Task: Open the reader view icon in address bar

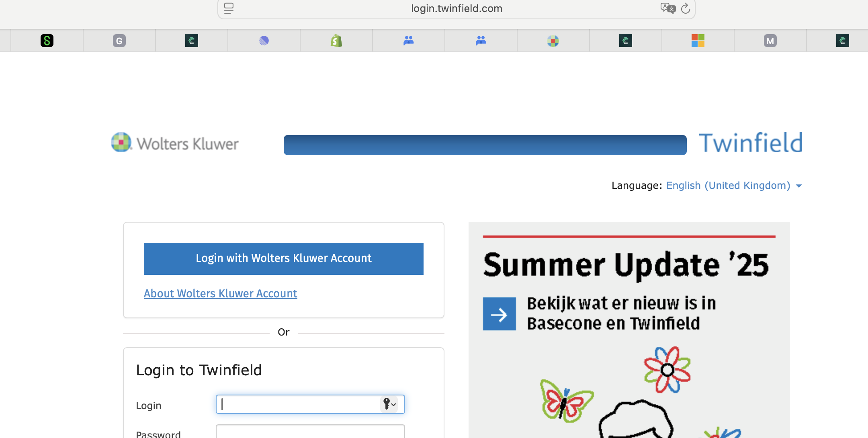Action: (x=229, y=8)
